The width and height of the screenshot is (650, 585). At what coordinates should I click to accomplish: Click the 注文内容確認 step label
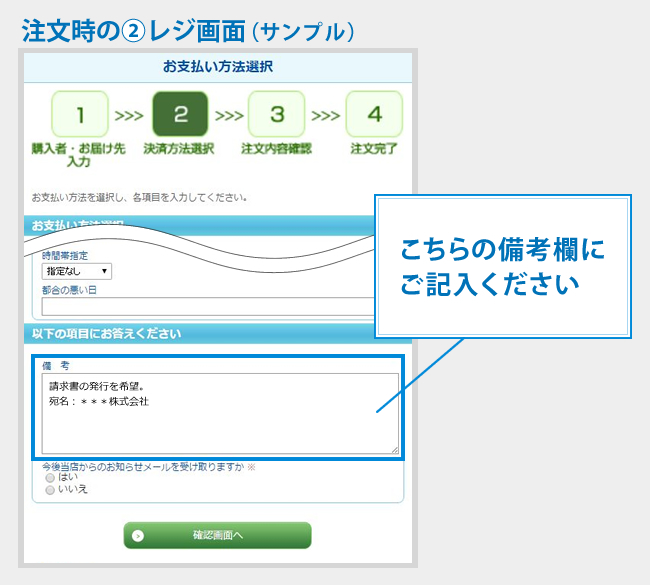point(276,148)
